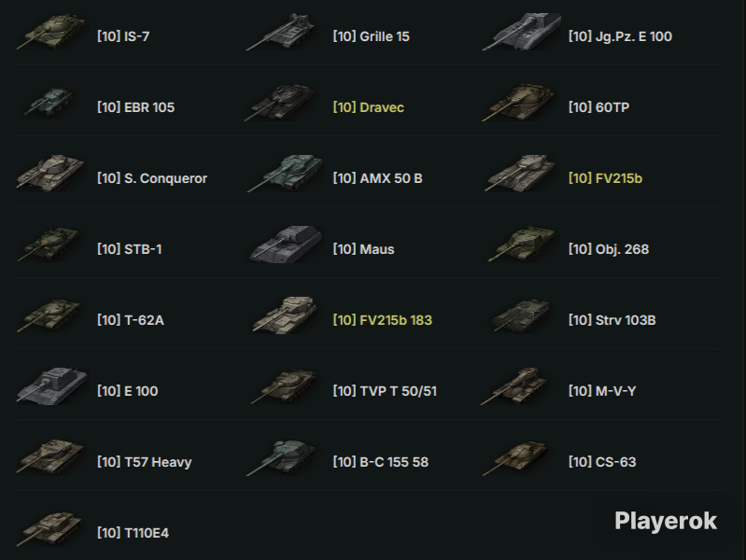Select the E 100 tank image

[x=52, y=385]
